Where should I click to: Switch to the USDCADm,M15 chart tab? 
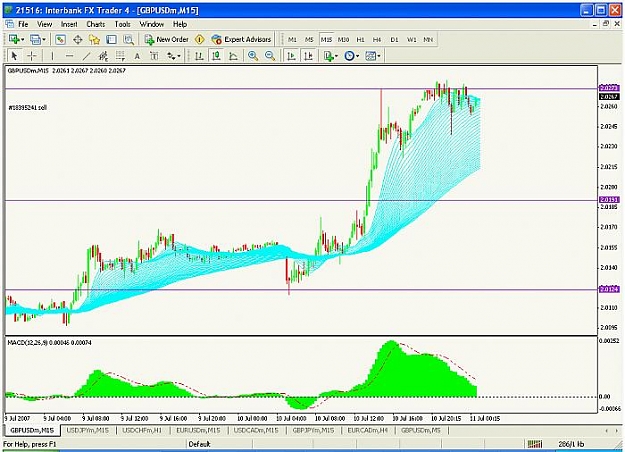click(256, 430)
